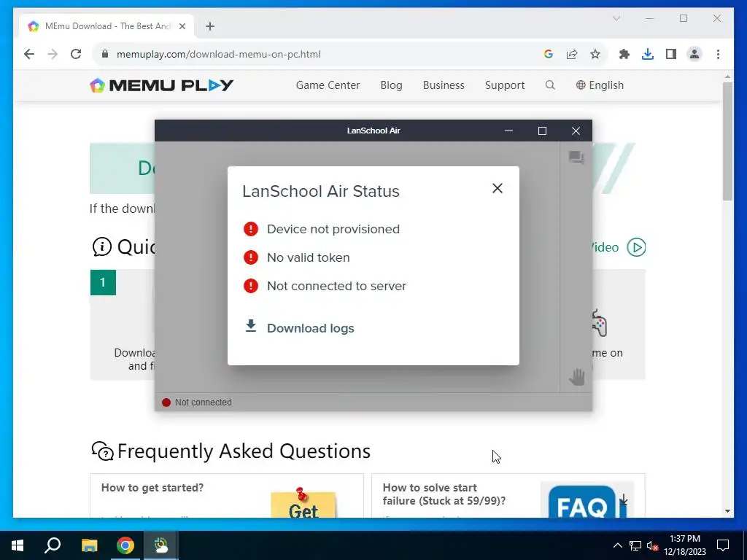Close the LanSchool Air window

coord(576,131)
